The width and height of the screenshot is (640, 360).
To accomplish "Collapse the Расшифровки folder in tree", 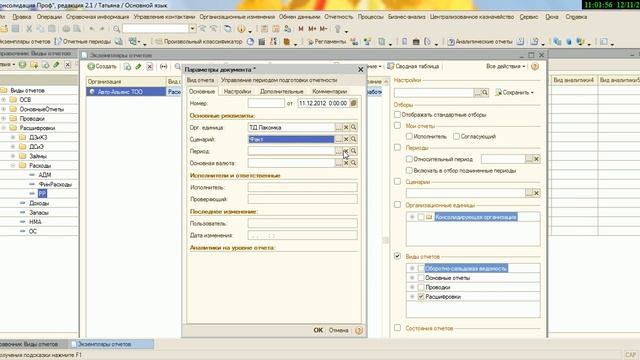I will pyautogui.click(x=4, y=128).
